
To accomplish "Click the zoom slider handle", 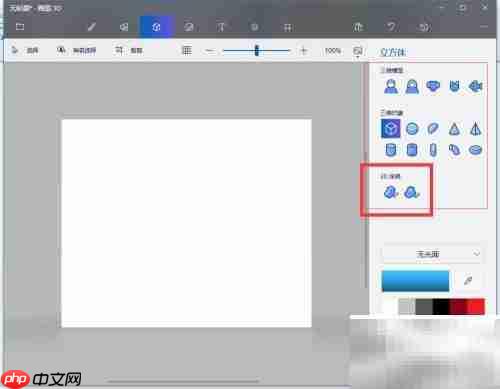I will [x=256, y=51].
